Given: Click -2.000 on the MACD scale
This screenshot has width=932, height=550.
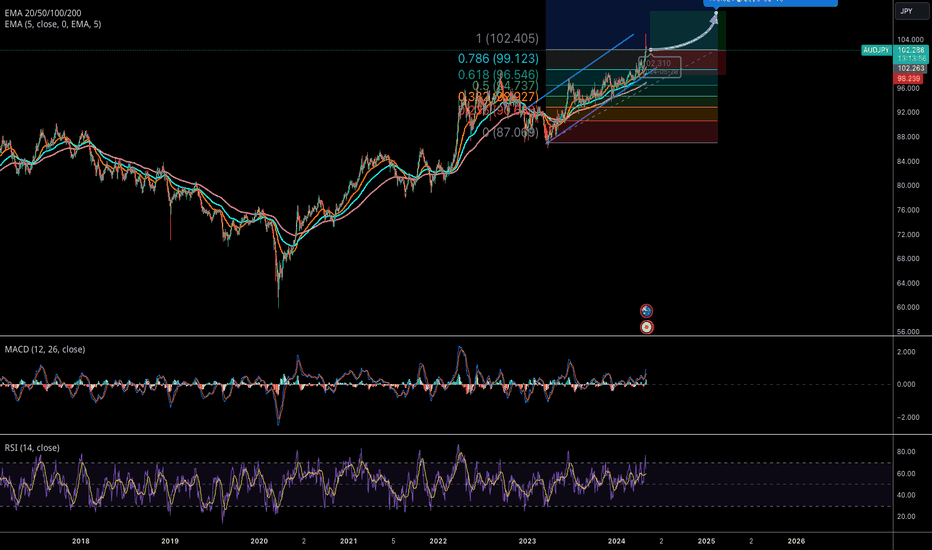Looking at the screenshot, I should (x=906, y=417).
